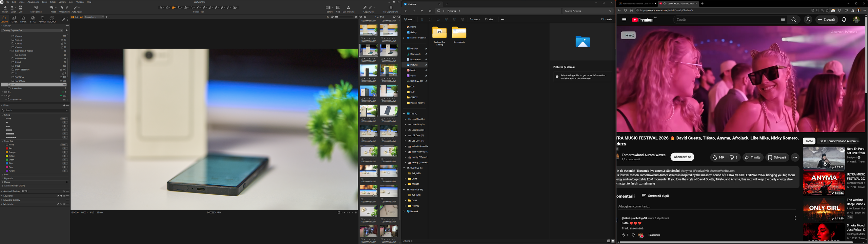Select the Tether tool tab
Image resolution: width=868 pixels, height=244 pixels.
pos(14,19)
